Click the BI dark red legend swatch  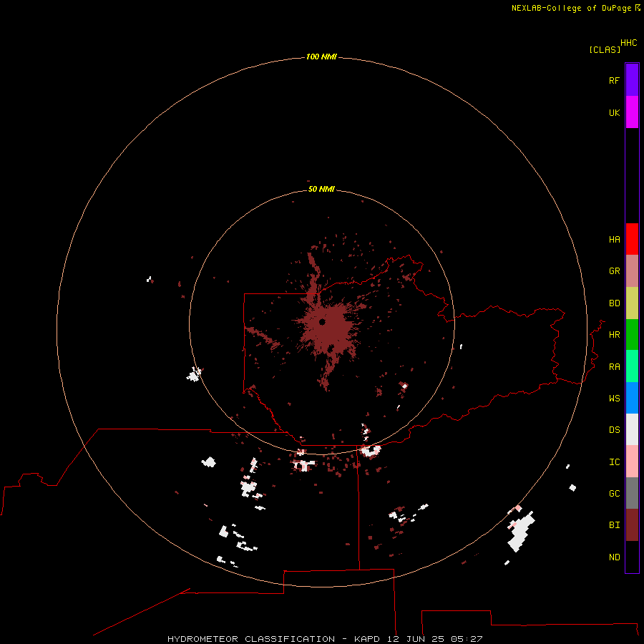pos(632,525)
